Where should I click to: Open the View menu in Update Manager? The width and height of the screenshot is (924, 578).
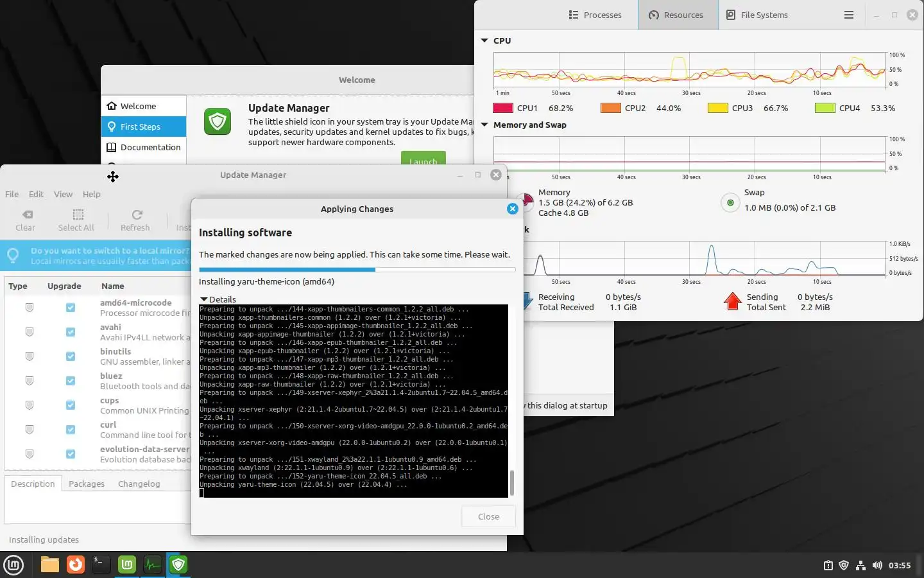point(63,194)
